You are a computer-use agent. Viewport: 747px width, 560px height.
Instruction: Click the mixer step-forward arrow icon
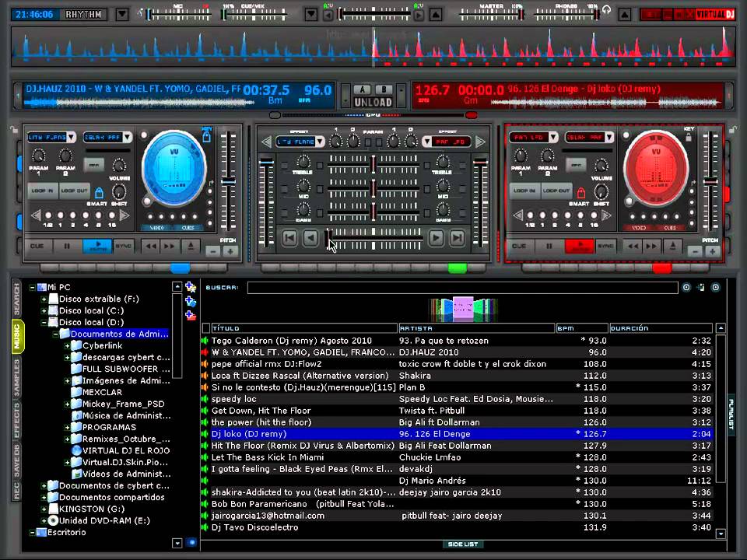coord(436,237)
